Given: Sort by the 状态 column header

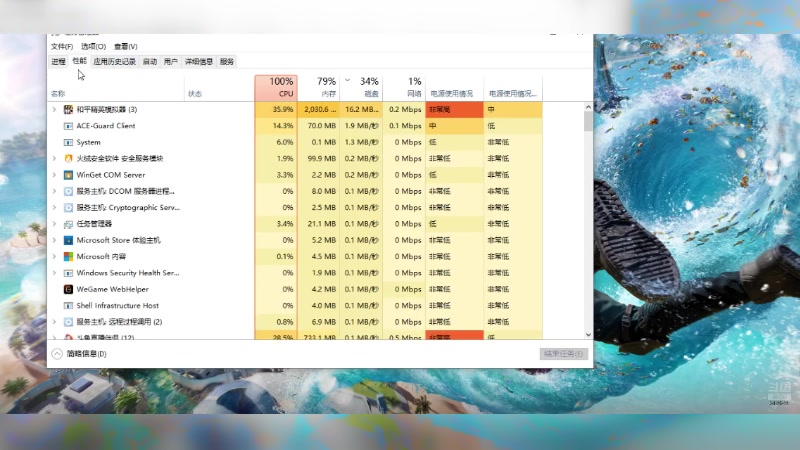Looking at the screenshot, I should [219, 87].
